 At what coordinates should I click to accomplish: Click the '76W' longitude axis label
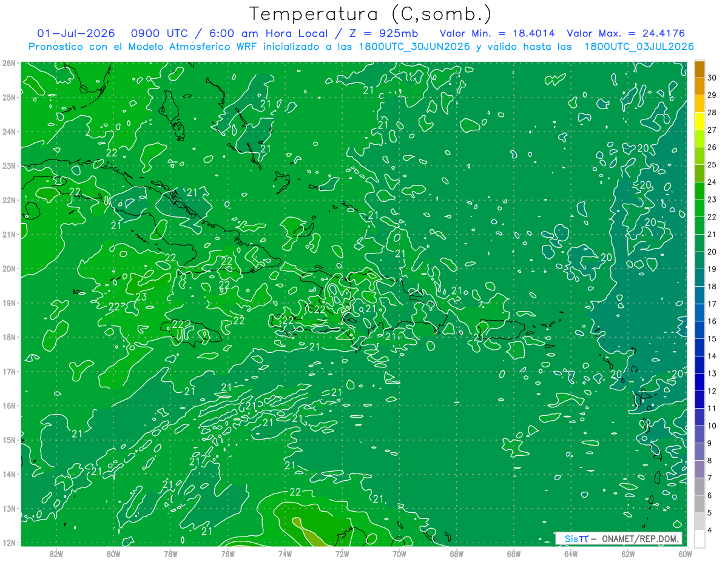coord(227,554)
